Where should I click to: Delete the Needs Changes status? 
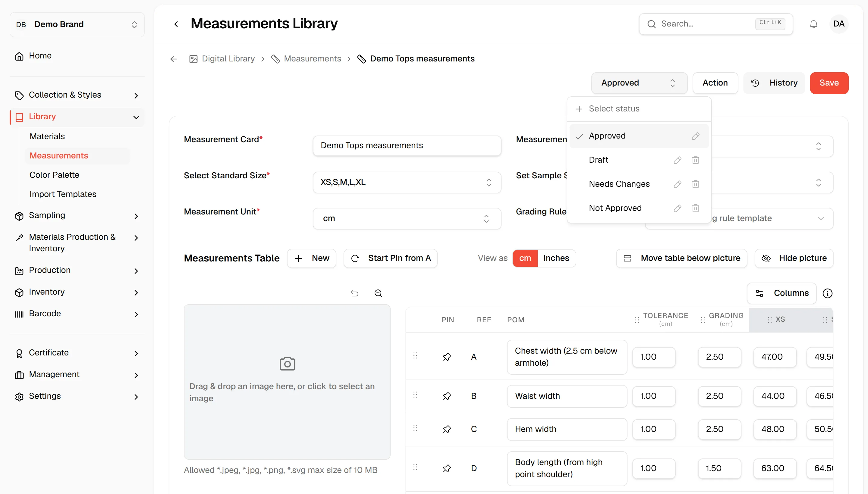click(695, 184)
